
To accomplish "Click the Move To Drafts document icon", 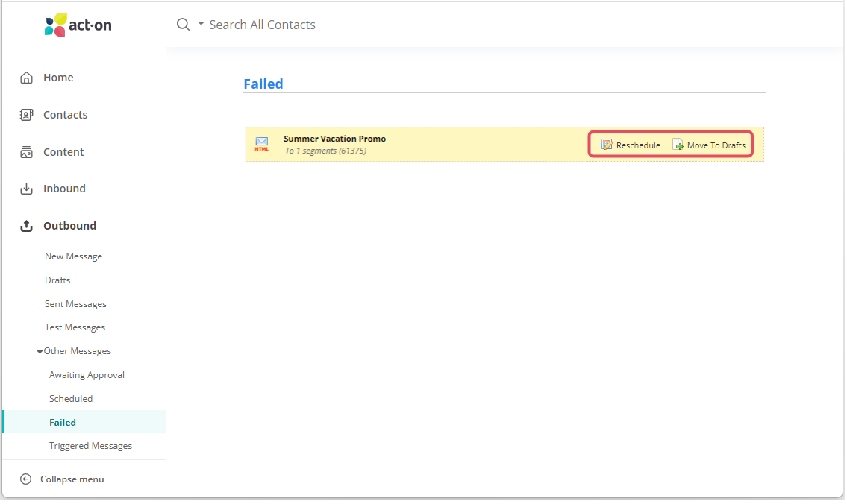I will click(x=678, y=145).
